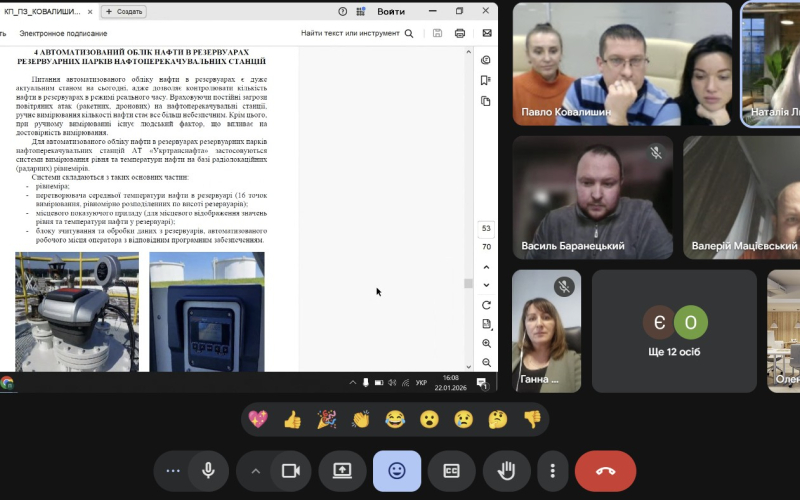Print the document with printer icon
This screenshot has height=500, width=800.
click(460, 33)
